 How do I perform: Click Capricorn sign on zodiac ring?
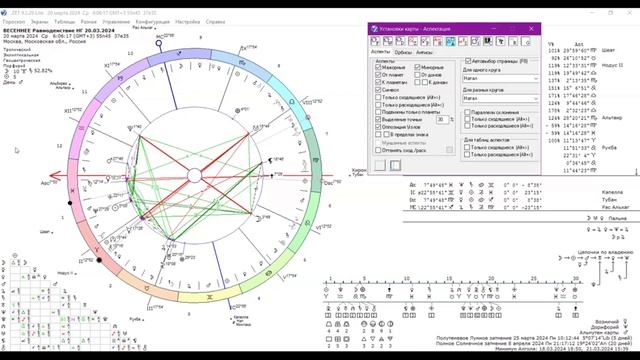tap(120, 78)
